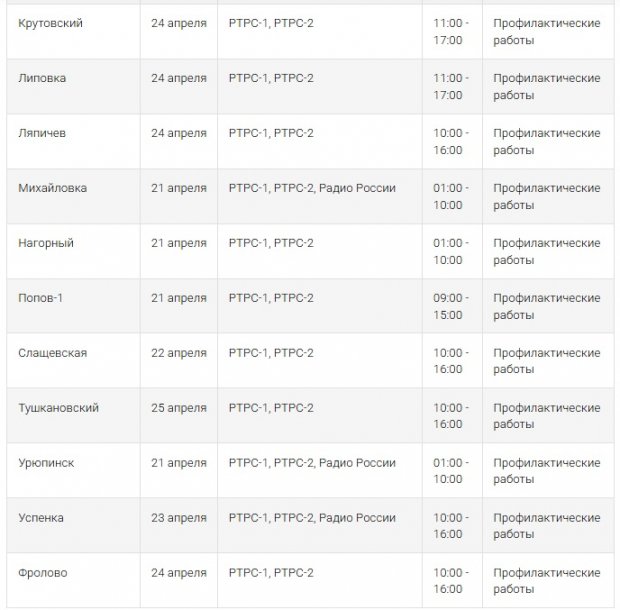Select the Попов-1 row name
The image size is (620, 610).
tap(40, 298)
